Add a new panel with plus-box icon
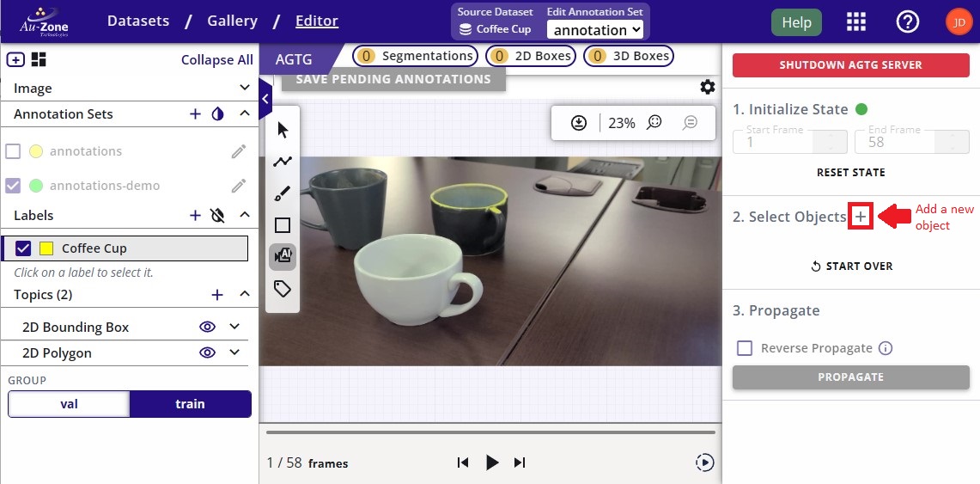The image size is (980, 484). pyautogui.click(x=15, y=60)
